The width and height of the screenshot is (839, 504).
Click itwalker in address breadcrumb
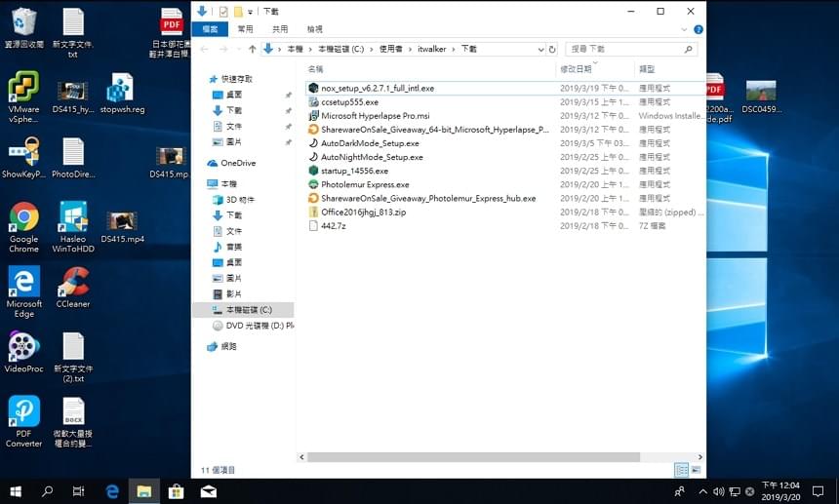432,49
